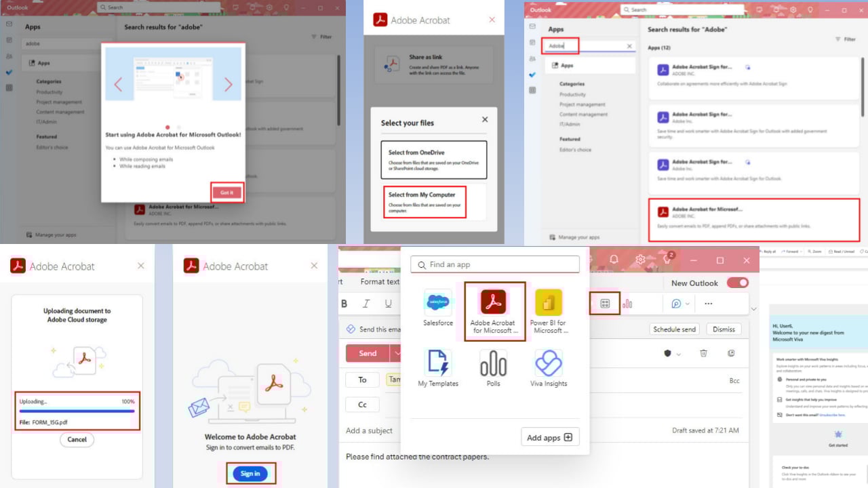Switch to the Format text tab
This screenshot has height=488, width=868.
click(380, 282)
